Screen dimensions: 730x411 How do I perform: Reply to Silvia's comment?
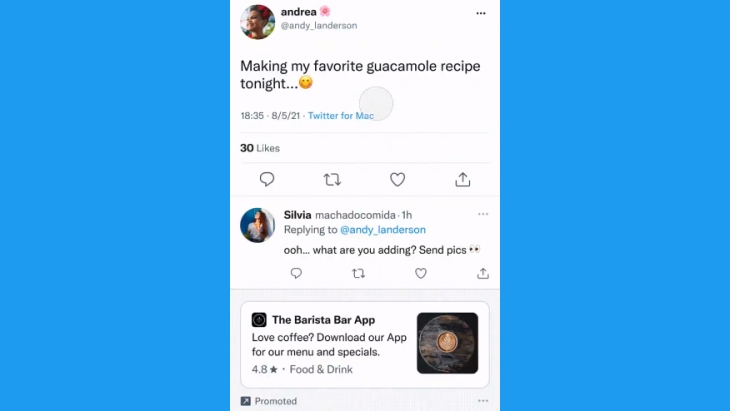click(296, 273)
